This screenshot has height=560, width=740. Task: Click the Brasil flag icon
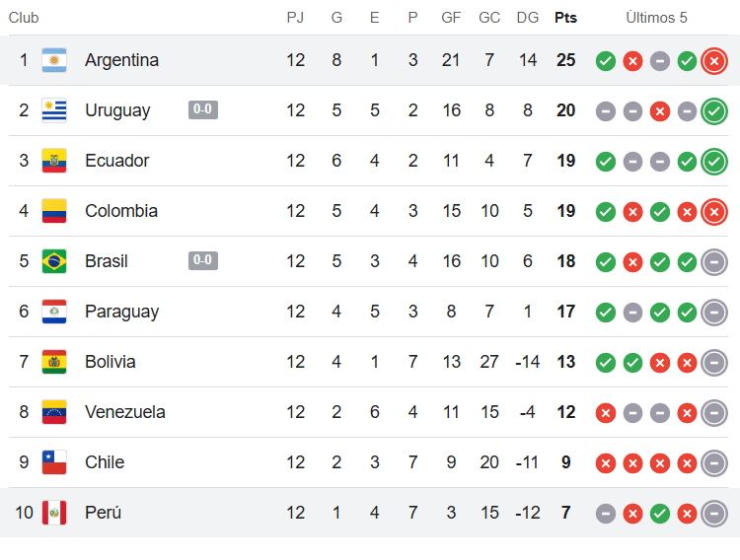[54, 261]
